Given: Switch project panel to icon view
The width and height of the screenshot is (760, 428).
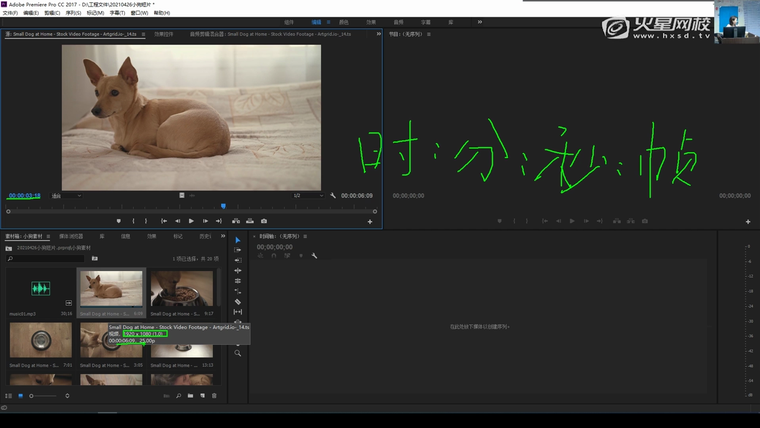Looking at the screenshot, I should (21, 396).
